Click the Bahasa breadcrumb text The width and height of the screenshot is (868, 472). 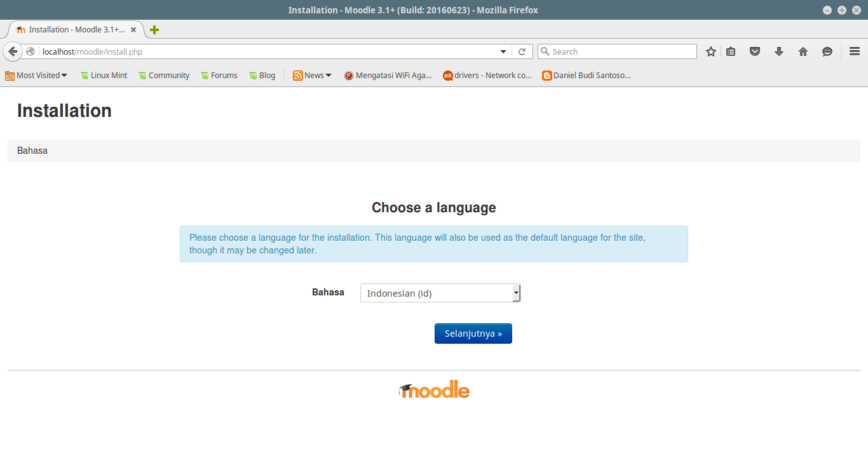click(x=32, y=151)
